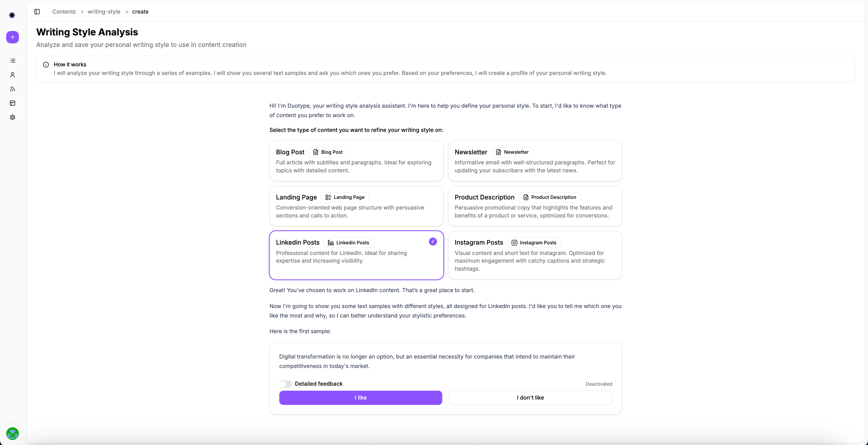Pick the Instagram Posts content card
Screen dimensions: 868x445
coord(534,255)
